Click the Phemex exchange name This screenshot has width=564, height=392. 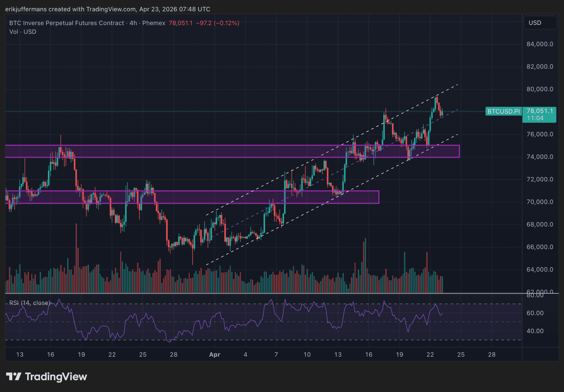tap(154, 23)
